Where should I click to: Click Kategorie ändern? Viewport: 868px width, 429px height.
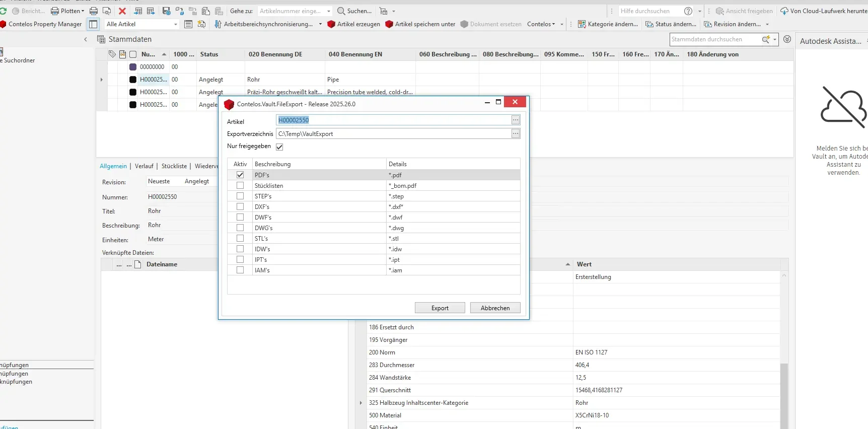point(608,24)
